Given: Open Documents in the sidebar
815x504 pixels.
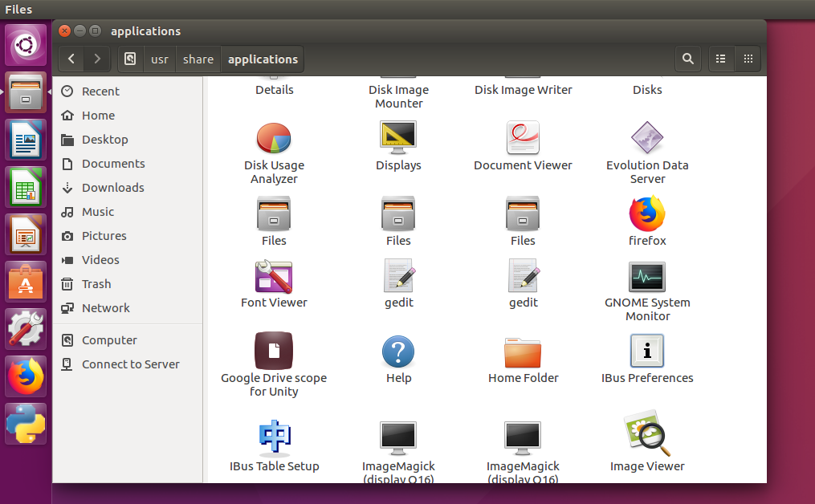Looking at the screenshot, I should point(128,164).
